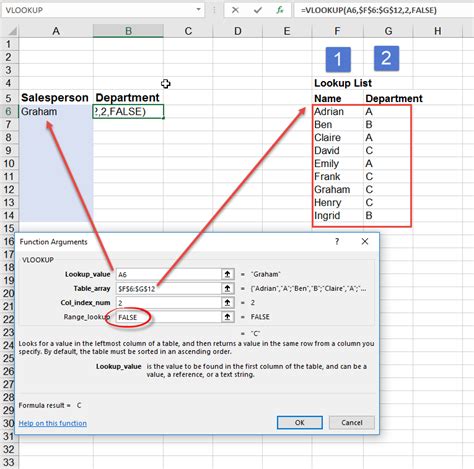Select row 33 header
The image size is (474, 469).
[x=9, y=462]
